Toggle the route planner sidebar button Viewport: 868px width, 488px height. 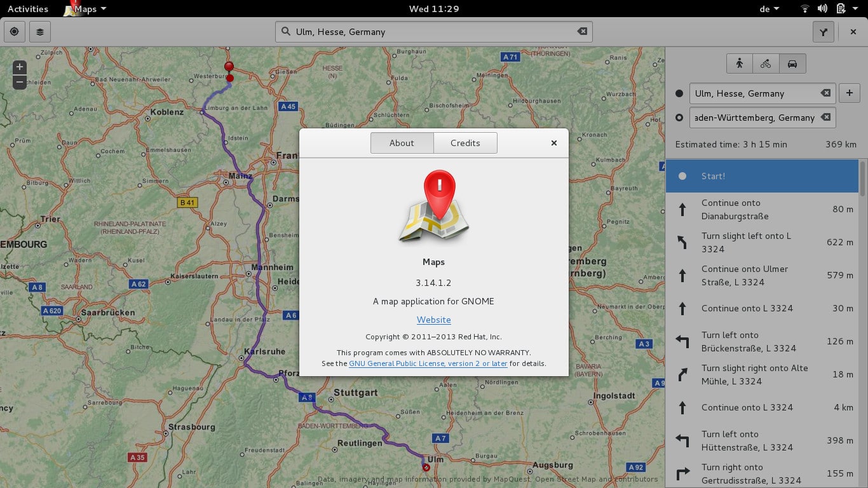click(x=824, y=32)
